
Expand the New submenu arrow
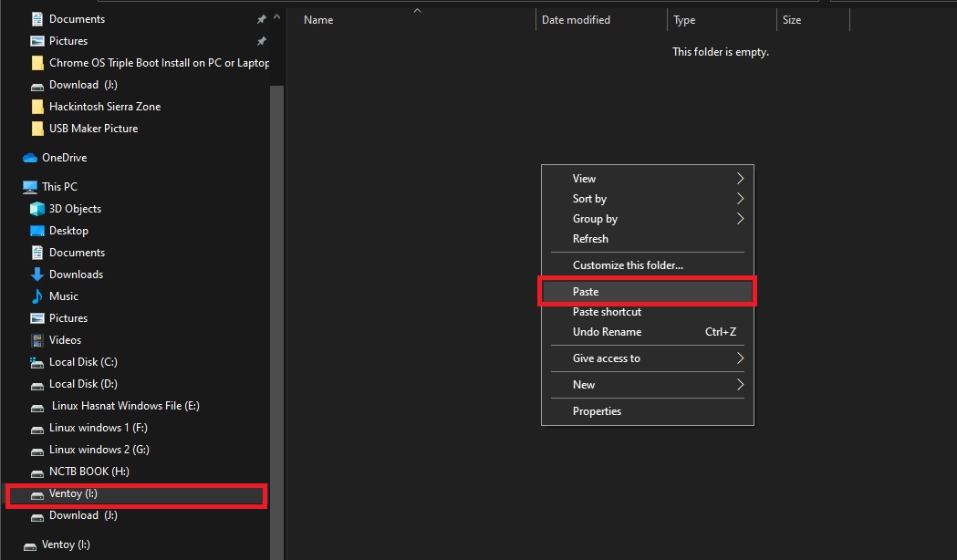point(740,385)
